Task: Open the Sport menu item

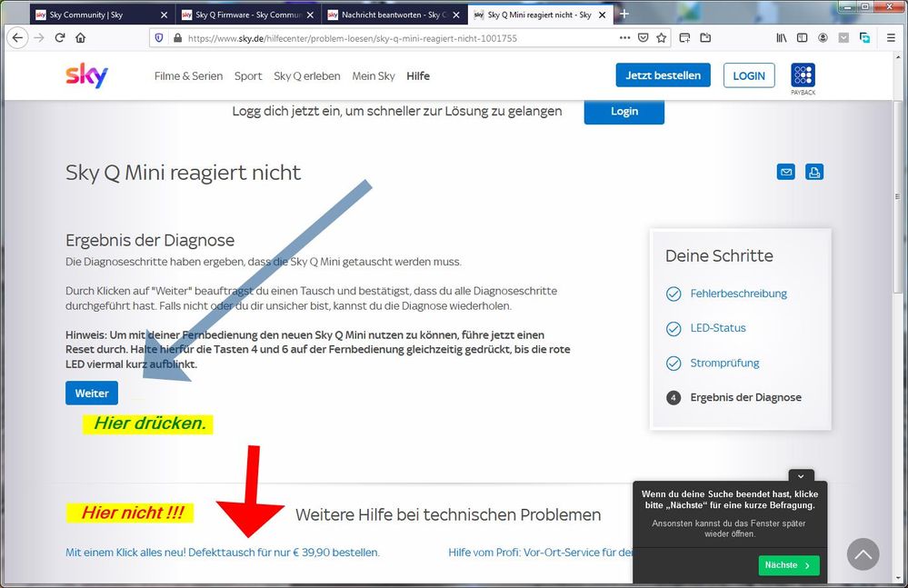Action: 248,75
